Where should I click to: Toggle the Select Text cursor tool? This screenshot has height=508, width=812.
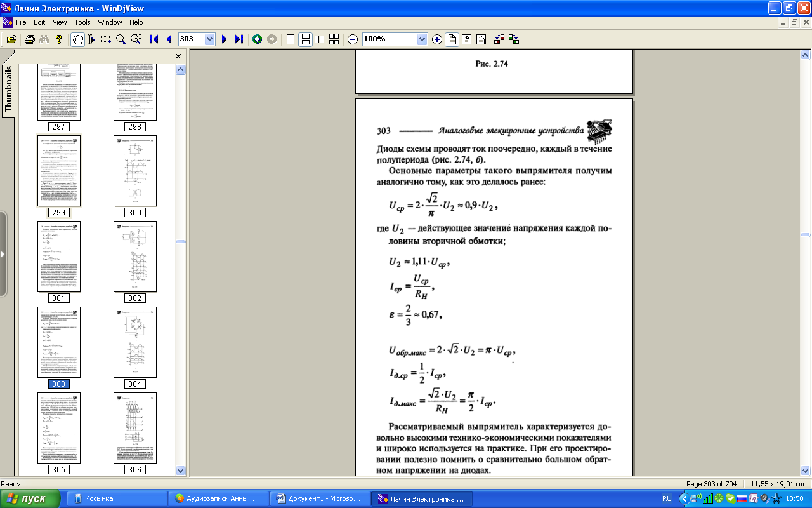(92, 39)
